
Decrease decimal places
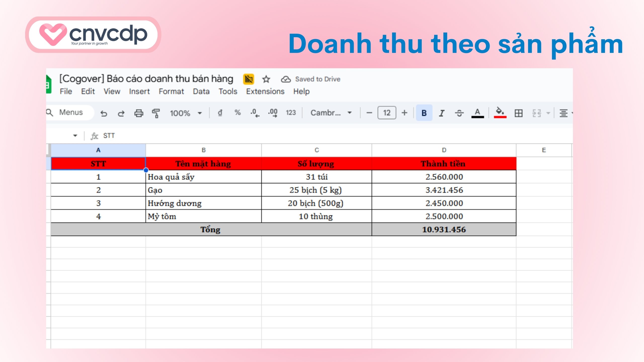tap(254, 113)
